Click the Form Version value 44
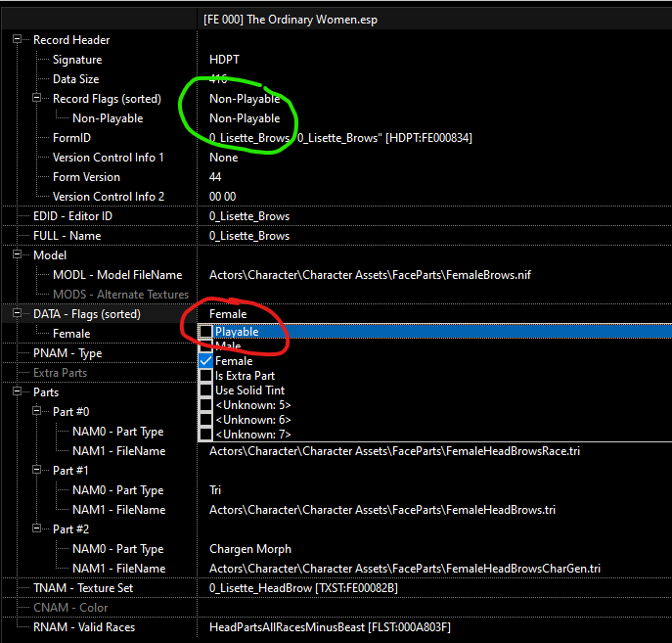This screenshot has height=643, width=672. (x=215, y=177)
